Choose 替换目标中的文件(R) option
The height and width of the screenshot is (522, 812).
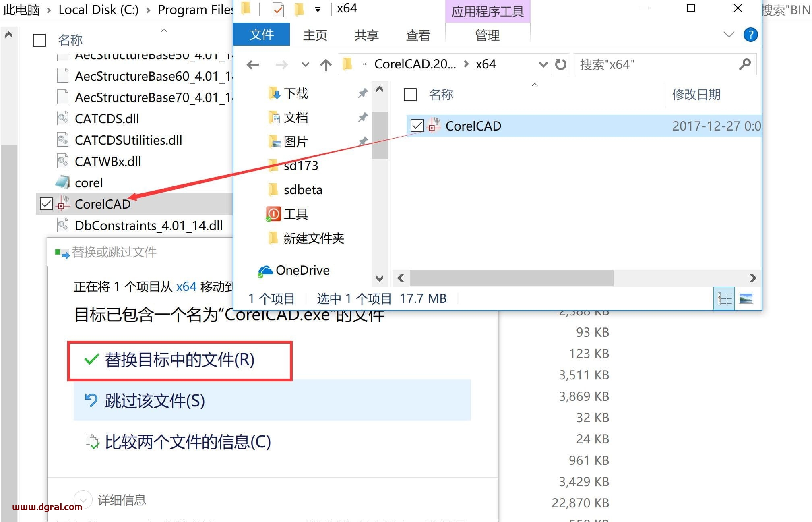(x=180, y=360)
